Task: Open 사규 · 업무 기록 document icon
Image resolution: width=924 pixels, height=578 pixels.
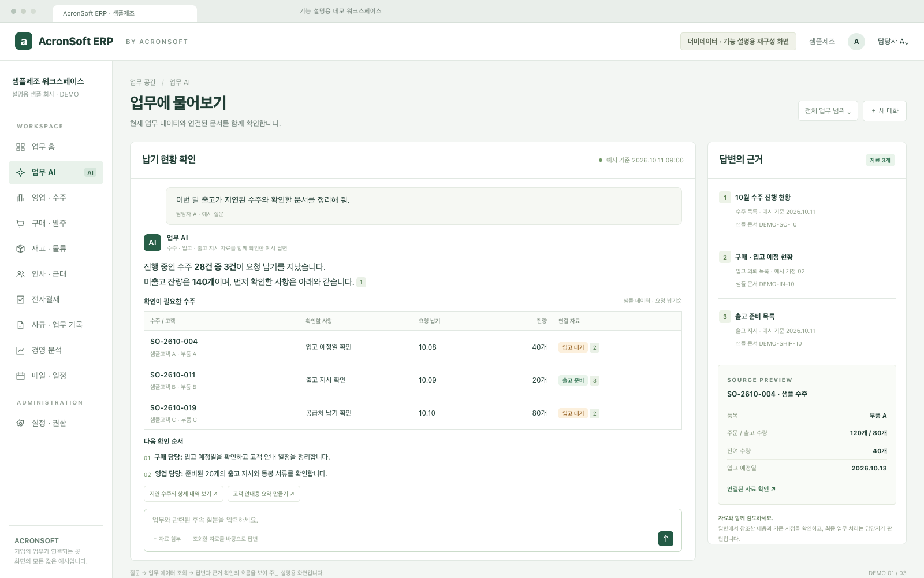Action: tap(20, 325)
